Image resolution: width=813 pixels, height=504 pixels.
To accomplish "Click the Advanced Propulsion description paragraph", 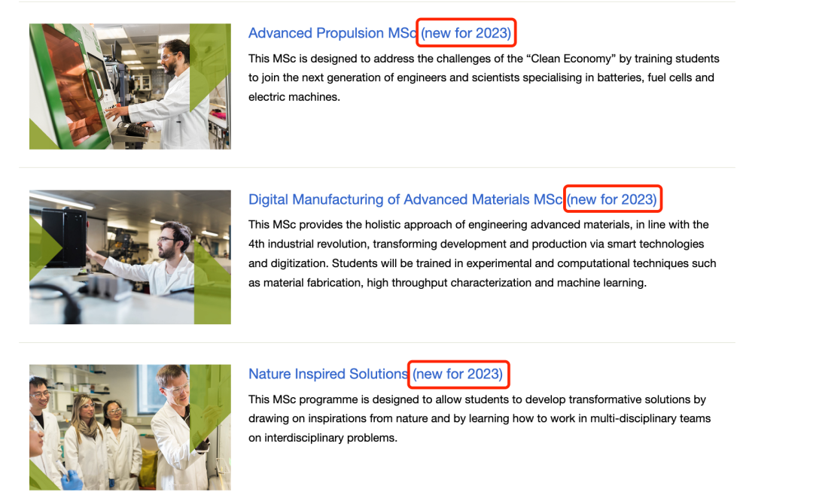I will (483, 77).
